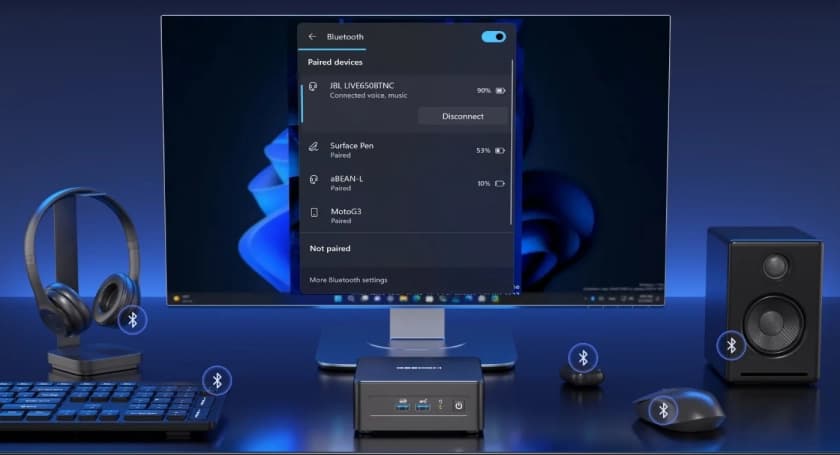The height and width of the screenshot is (455, 840).
Task: Select the JBL LIVE650BTNC device name
Action: (362, 85)
